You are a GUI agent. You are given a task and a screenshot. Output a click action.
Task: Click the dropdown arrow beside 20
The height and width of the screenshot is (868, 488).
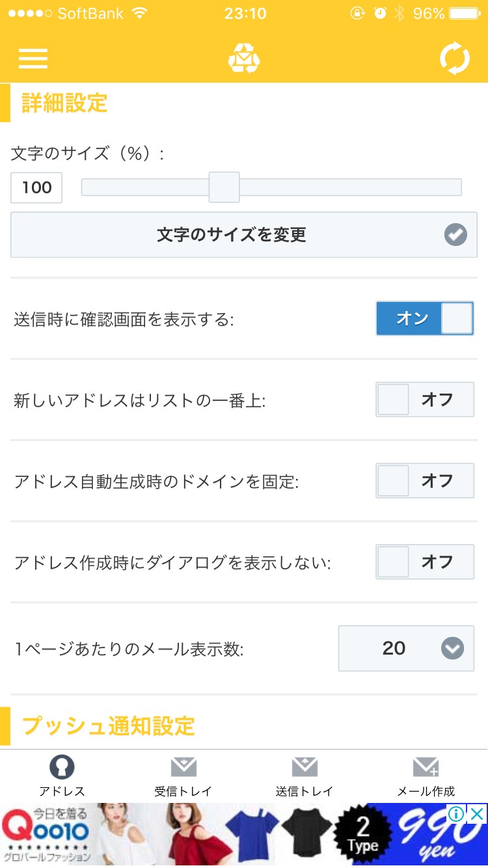click(452, 648)
